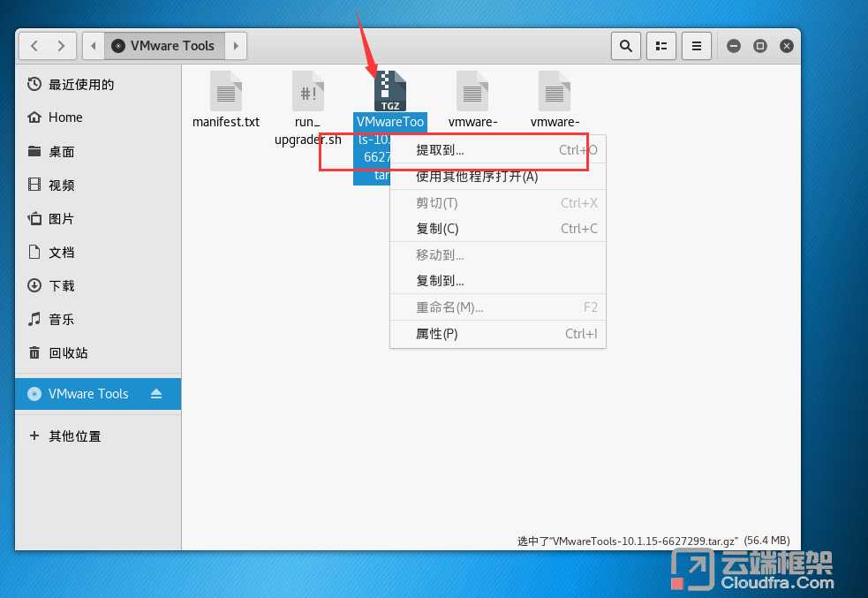Viewport: 868px width, 598px height.
Task: Select the VMwareTools TGZ archive icon
Action: (389, 91)
